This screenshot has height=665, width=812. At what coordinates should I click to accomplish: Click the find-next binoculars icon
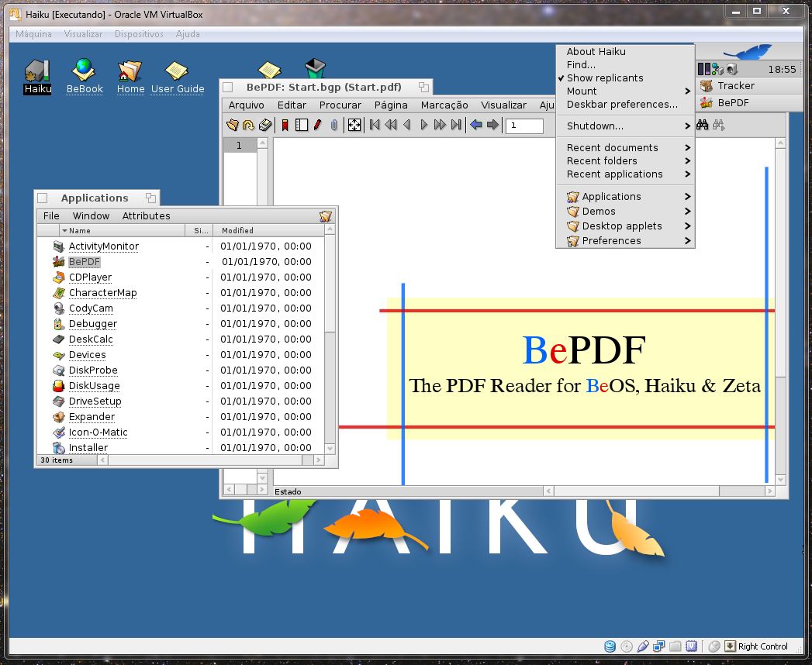(719, 125)
